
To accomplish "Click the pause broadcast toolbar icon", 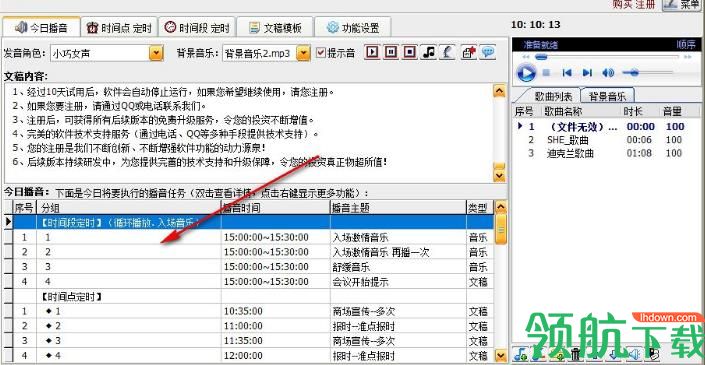I will pyautogui.click(x=391, y=52).
